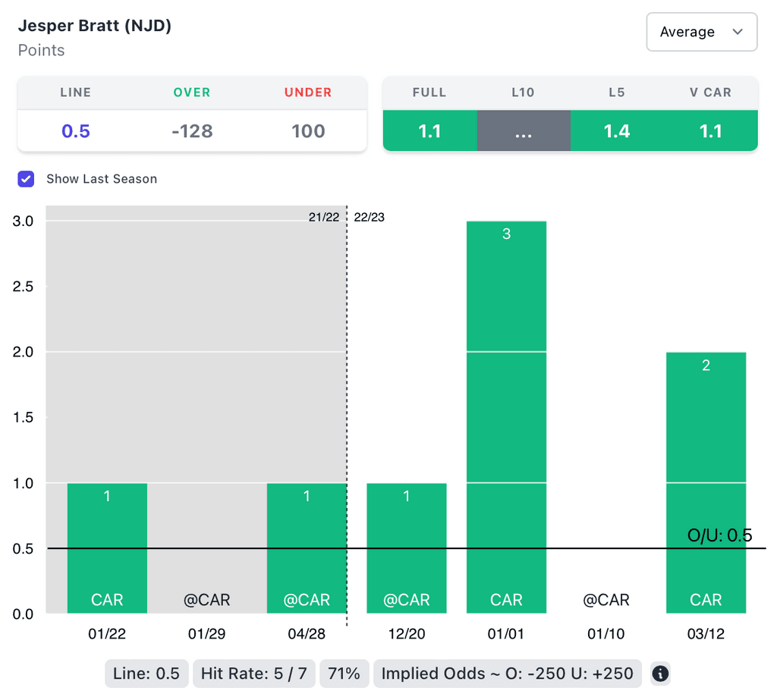Click the 71% badge

344,673
